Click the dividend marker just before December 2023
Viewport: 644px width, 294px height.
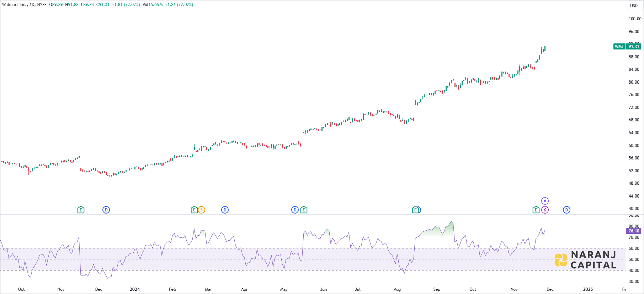coord(106,210)
